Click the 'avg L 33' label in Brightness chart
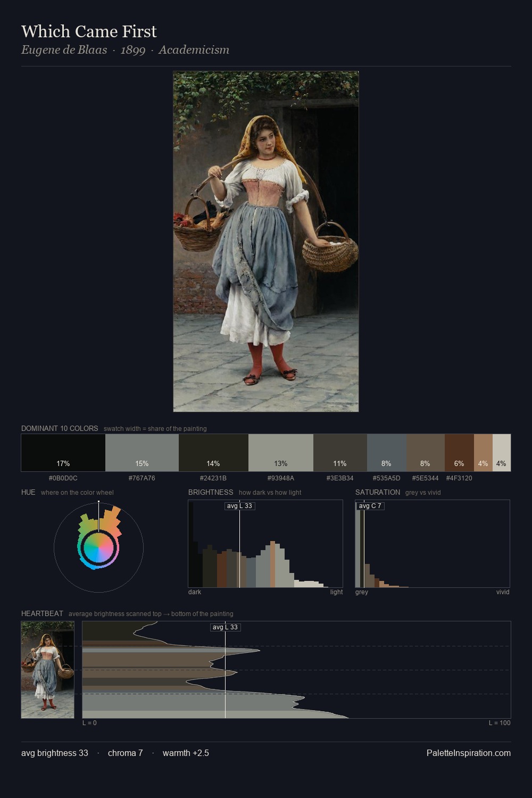The image size is (532, 798). tap(239, 506)
